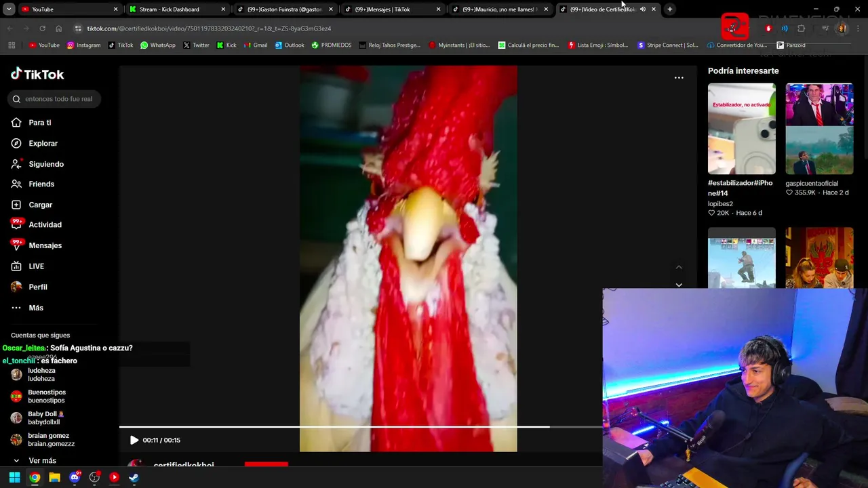Open File Explorer from taskbar

pyautogui.click(x=54, y=477)
